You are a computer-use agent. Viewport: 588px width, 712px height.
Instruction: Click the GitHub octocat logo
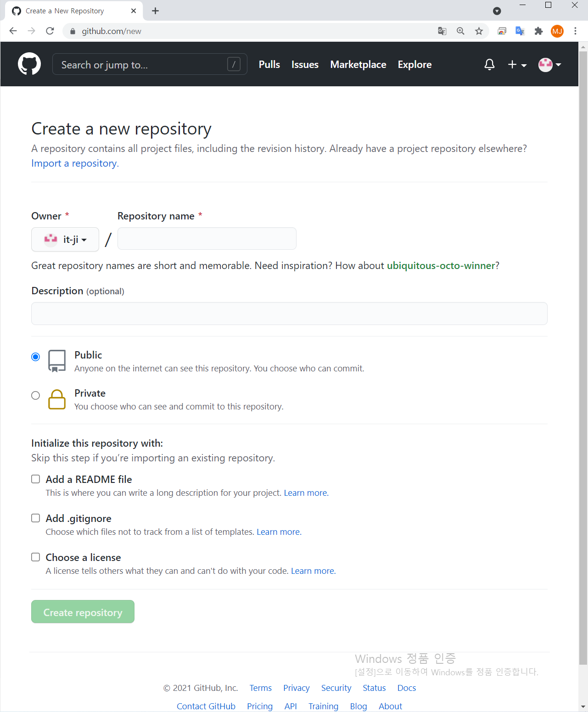click(29, 64)
